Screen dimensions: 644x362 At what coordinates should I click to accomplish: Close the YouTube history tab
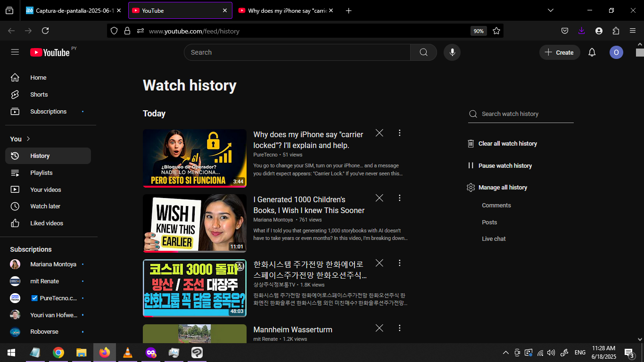point(225,10)
